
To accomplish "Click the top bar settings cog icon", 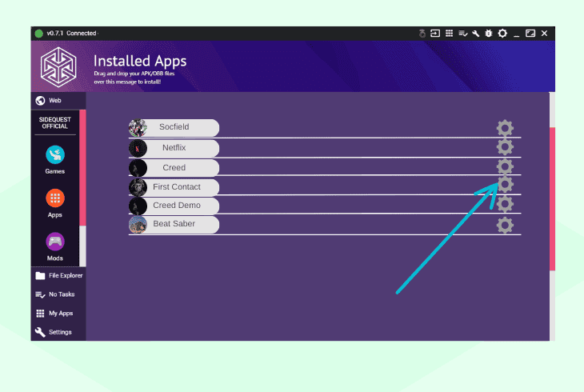I will (x=502, y=33).
